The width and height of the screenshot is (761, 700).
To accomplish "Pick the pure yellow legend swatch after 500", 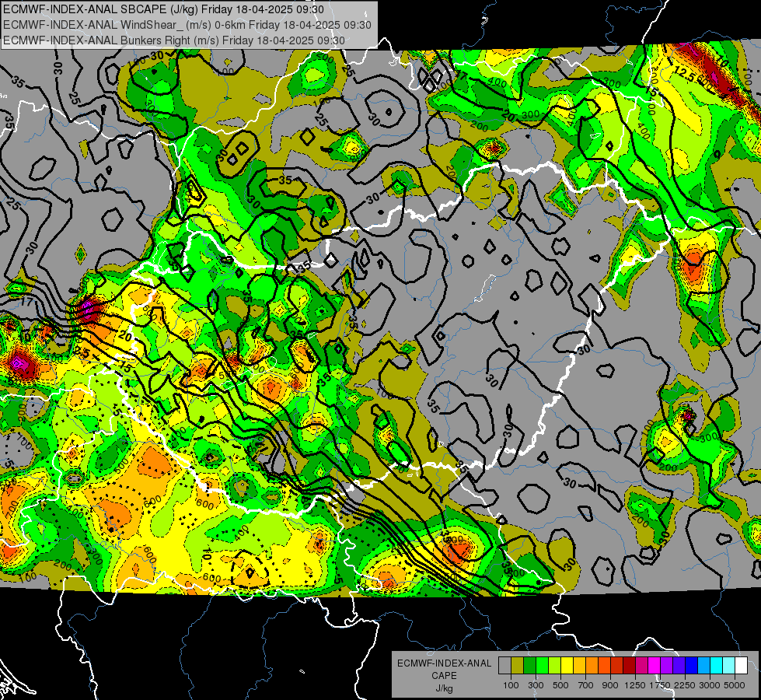I will 567,666.
